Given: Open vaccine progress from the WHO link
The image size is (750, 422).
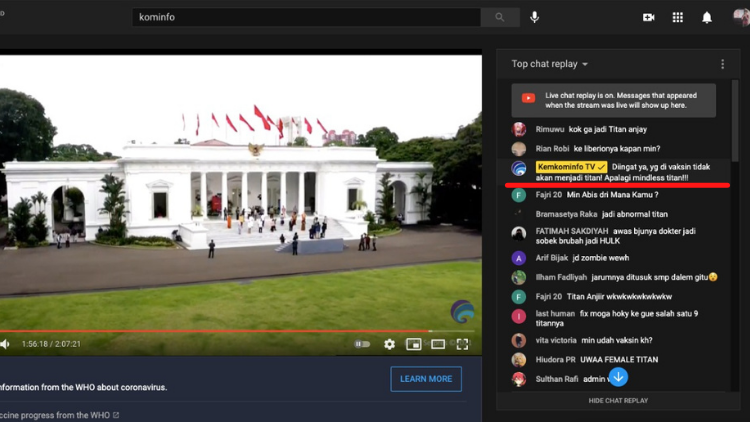Looking at the screenshot, I should tap(59, 415).
